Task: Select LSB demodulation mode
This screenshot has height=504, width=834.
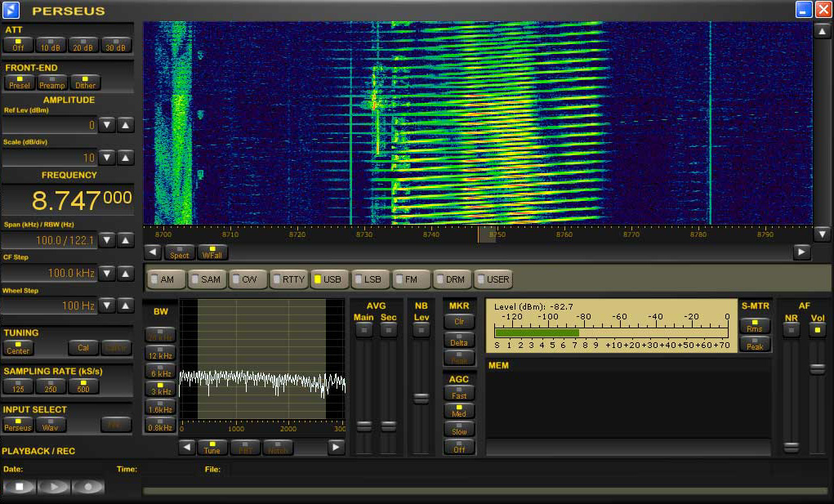Action: [371, 279]
